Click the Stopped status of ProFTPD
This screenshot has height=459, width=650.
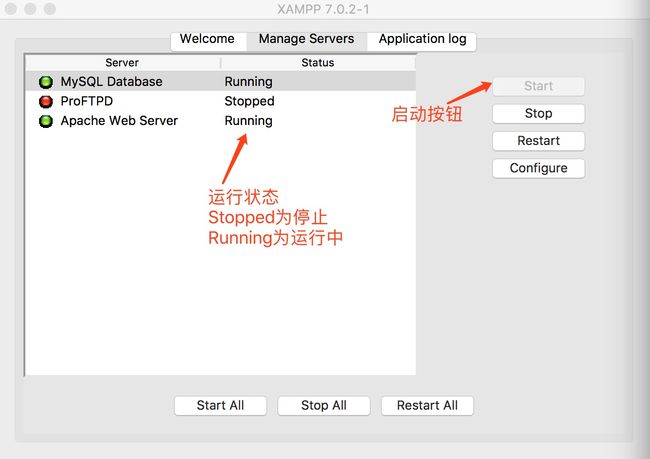point(249,101)
